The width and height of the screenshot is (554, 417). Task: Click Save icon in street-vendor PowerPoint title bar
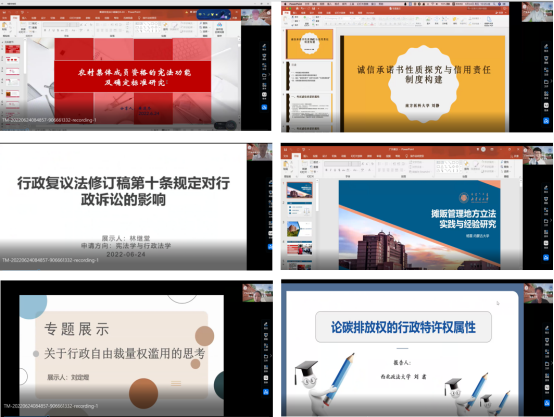(x=285, y=149)
